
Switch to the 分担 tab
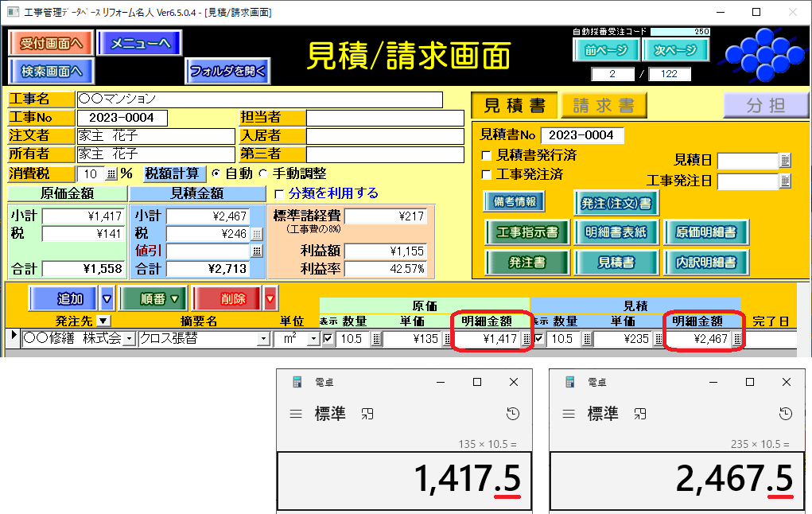coord(765,106)
